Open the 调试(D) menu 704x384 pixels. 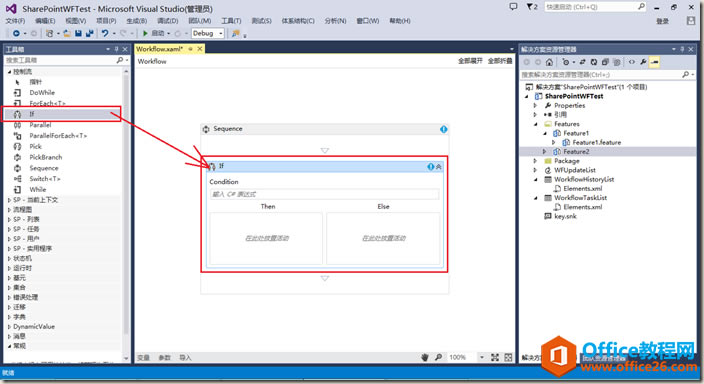[167, 21]
